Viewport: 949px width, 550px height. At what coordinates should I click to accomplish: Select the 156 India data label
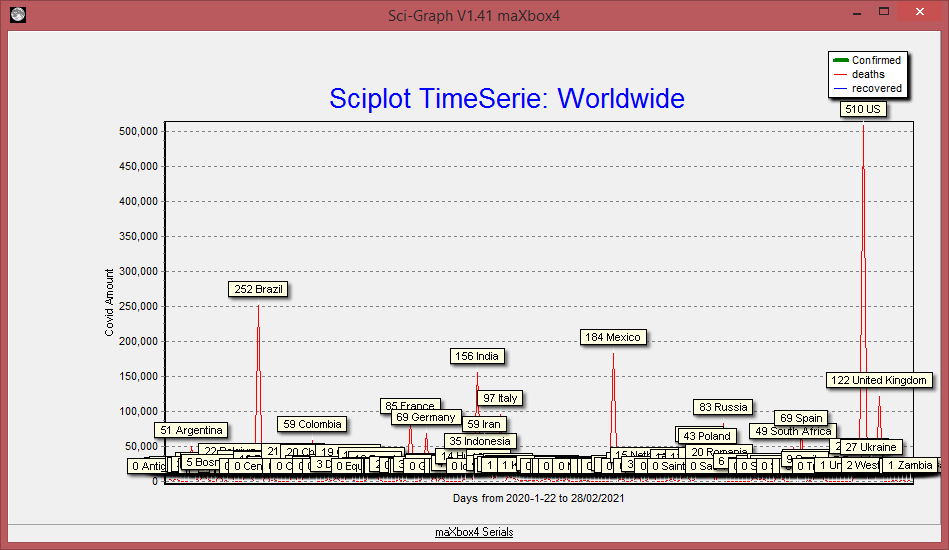476,356
